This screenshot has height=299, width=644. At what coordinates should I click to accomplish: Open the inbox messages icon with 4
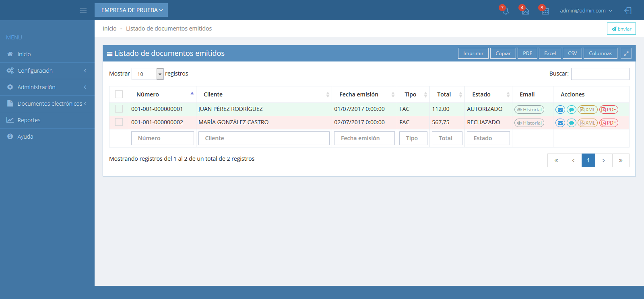coord(525,11)
